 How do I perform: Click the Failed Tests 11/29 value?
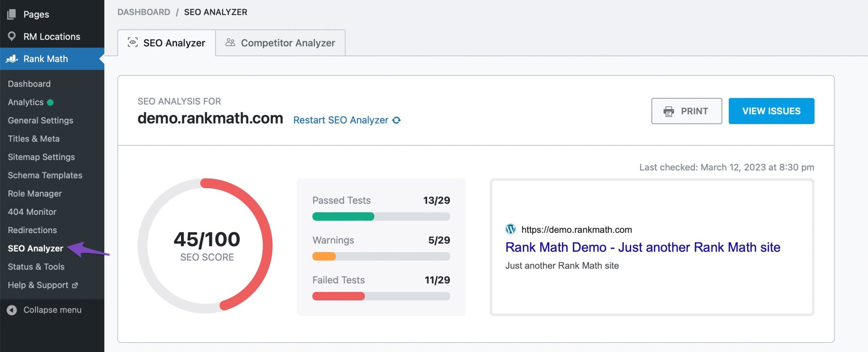[437, 280]
